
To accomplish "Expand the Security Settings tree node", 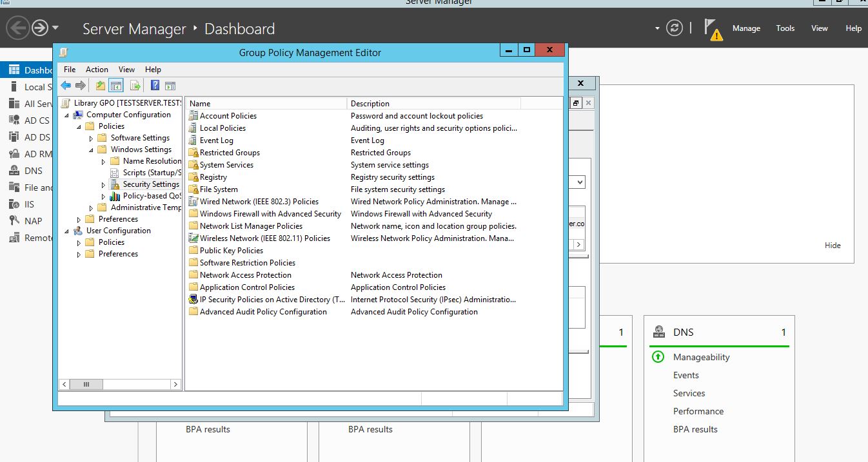I will pos(104,184).
